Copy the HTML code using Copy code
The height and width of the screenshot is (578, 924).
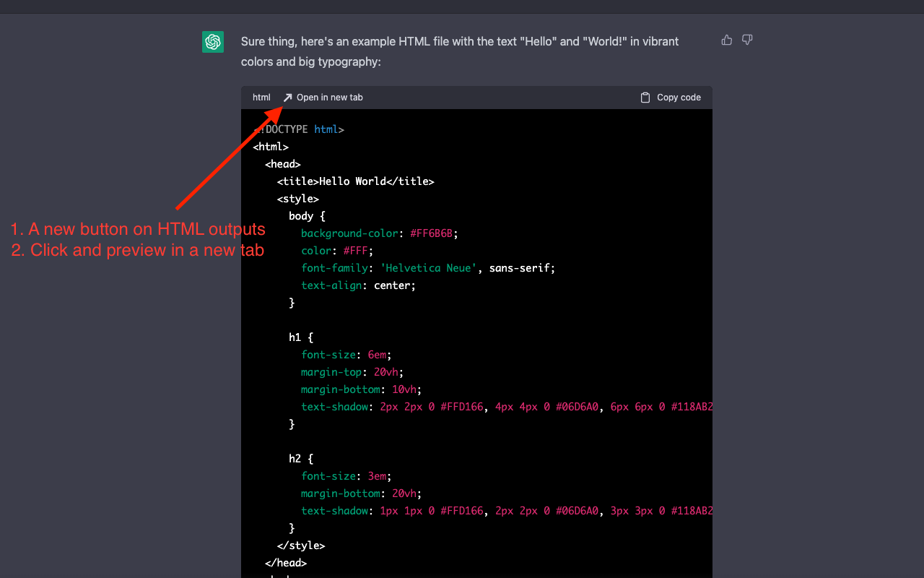670,97
